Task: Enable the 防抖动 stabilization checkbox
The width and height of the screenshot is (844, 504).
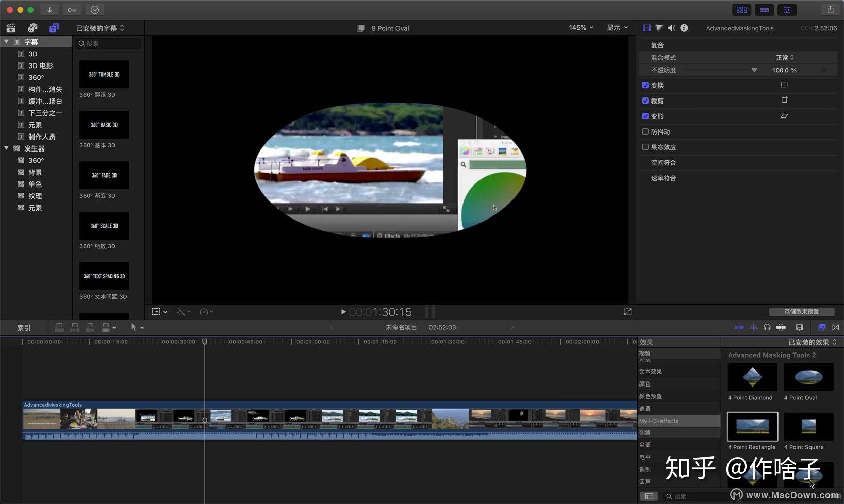Action: click(645, 131)
